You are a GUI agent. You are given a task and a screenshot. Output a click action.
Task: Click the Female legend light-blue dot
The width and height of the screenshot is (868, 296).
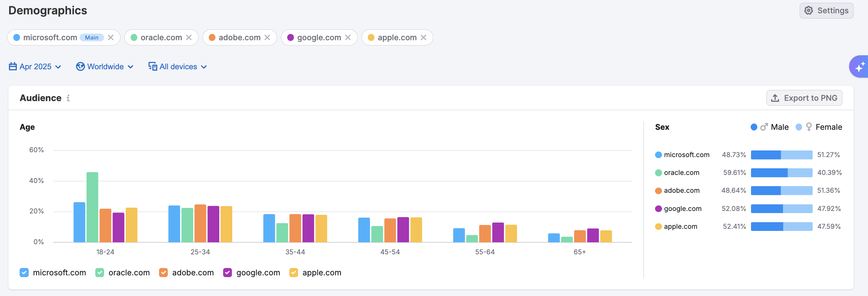pyautogui.click(x=799, y=127)
